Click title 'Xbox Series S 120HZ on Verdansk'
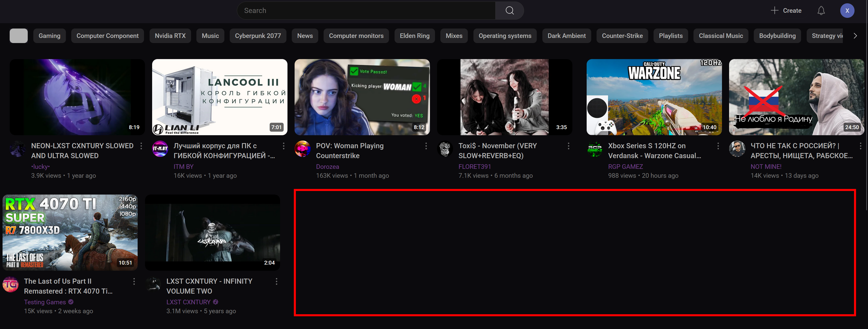 [654, 150]
